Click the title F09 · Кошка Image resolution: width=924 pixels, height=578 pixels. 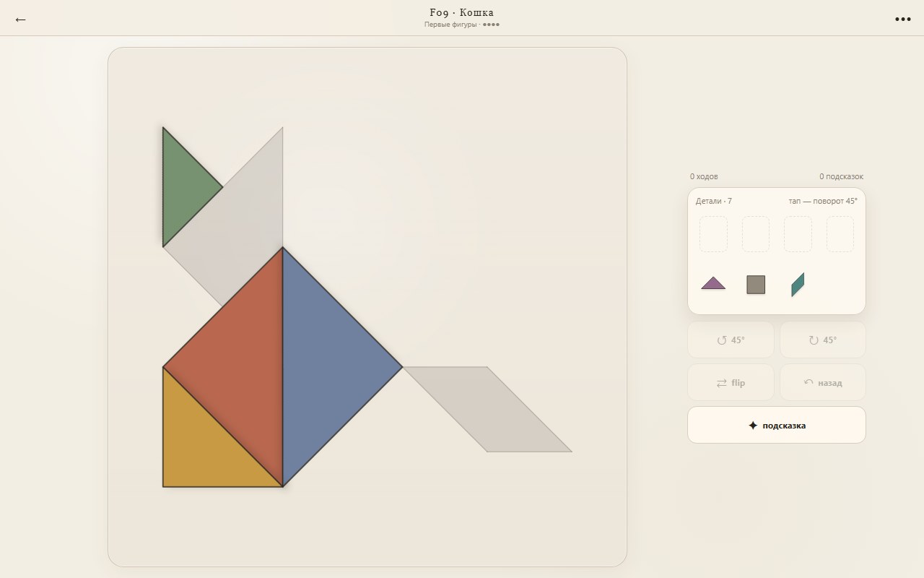pos(462,12)
